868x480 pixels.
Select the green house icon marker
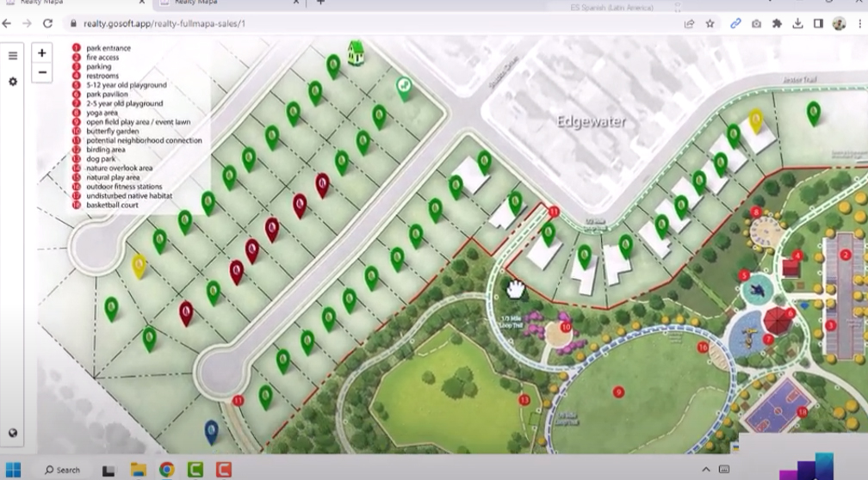356,52
